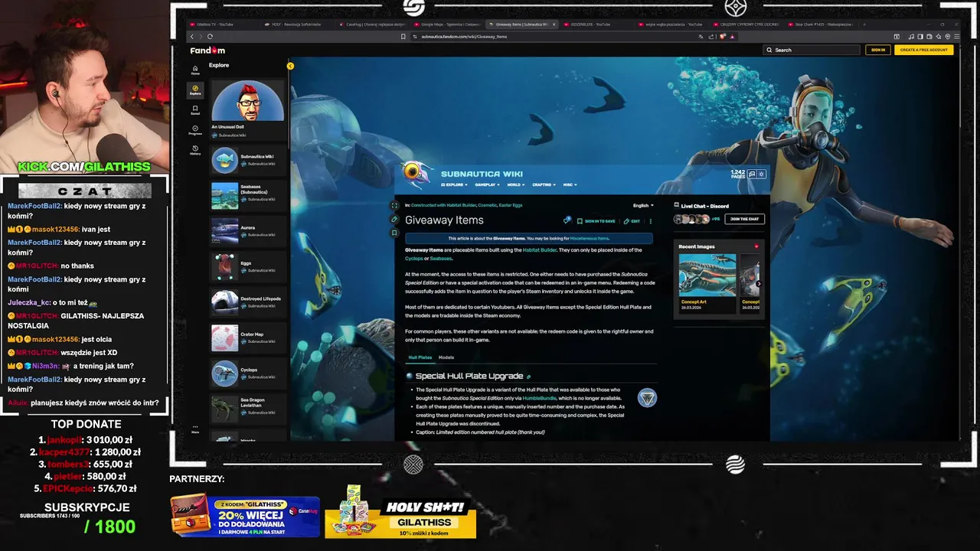This screenshot has width=980, height=551.
Task: Open the English language dropdown
Action: (x=643, y=205)
